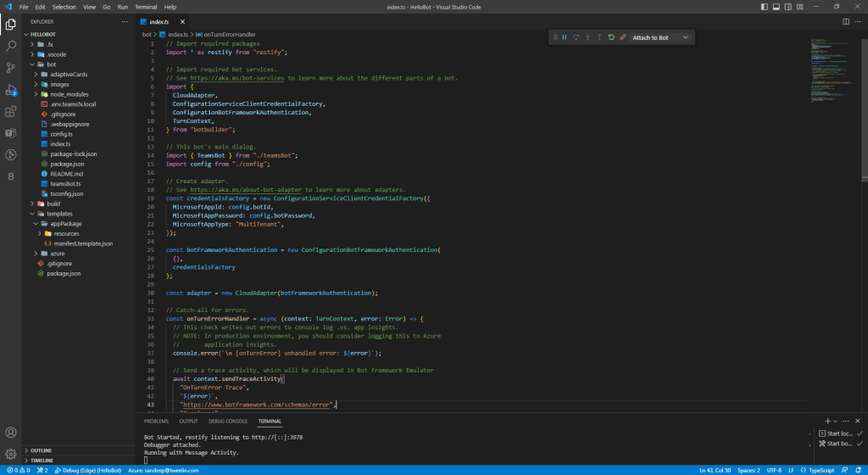Open the Terminal menu

(x=146, y=7)
